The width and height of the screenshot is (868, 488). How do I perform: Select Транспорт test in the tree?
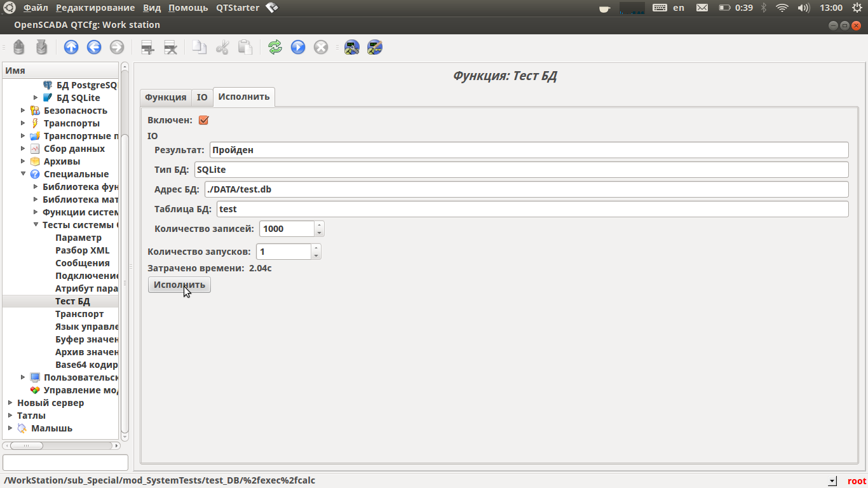pyautogui.click(x=79, y=314)
